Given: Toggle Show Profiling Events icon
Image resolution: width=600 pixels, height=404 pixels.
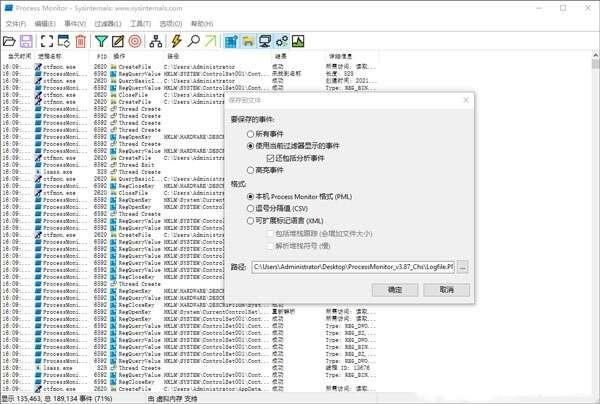Looking at the screenshot, I should click(298, 41).
